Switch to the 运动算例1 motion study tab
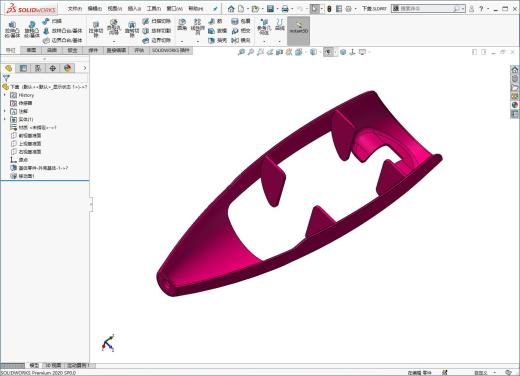The height and width of the screenshot is (376, 520). click(x=79, y=365)
